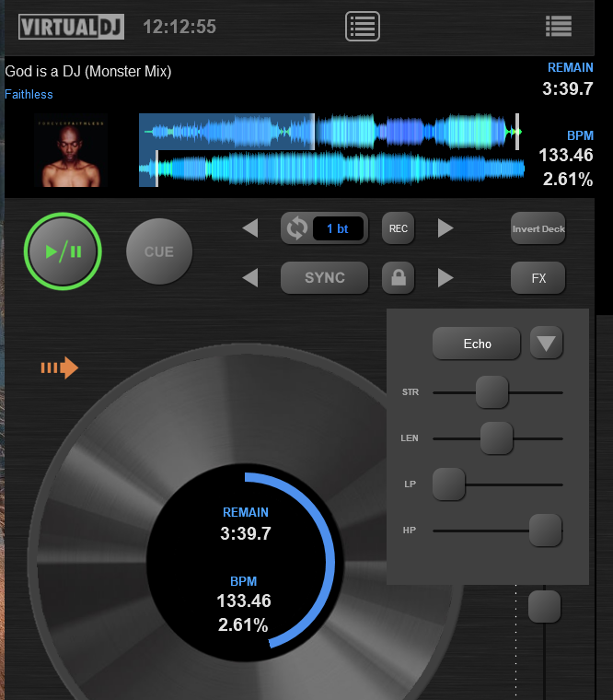Click the HP slider handle
Image resolution: width=613 pixels, height=700 pixels.
[545, 530]
